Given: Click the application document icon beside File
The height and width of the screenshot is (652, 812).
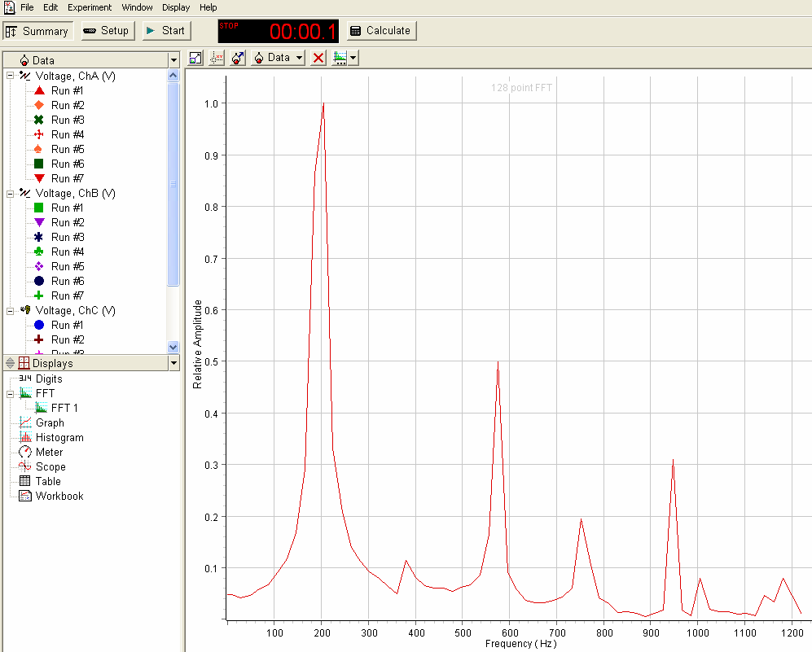Looking at the screenshot, I should (x=9, y=7).
